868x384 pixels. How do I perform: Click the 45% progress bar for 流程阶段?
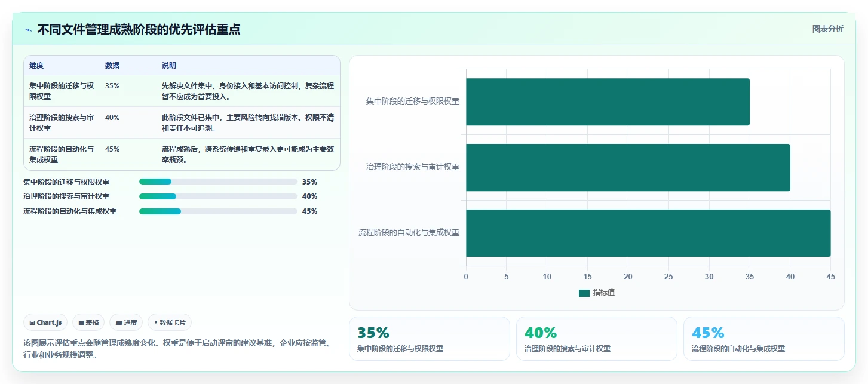[x=218, y=211]
